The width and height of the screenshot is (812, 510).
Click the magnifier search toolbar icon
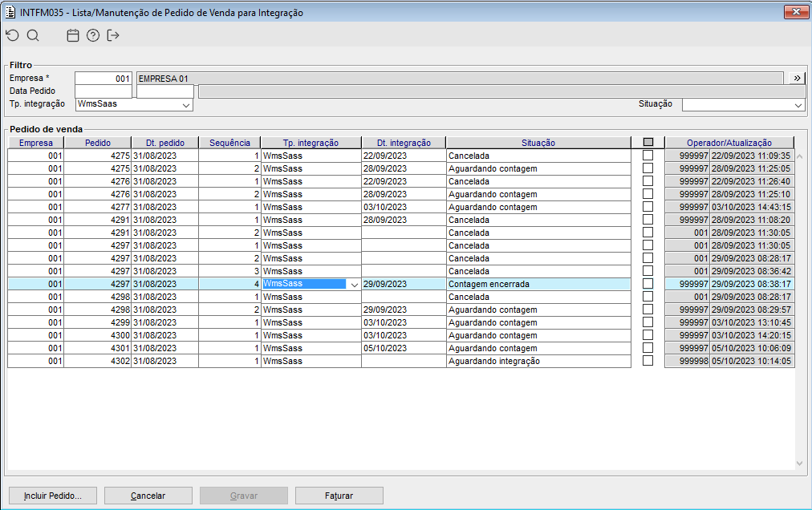pyautogui.click(x=33, y=35)
